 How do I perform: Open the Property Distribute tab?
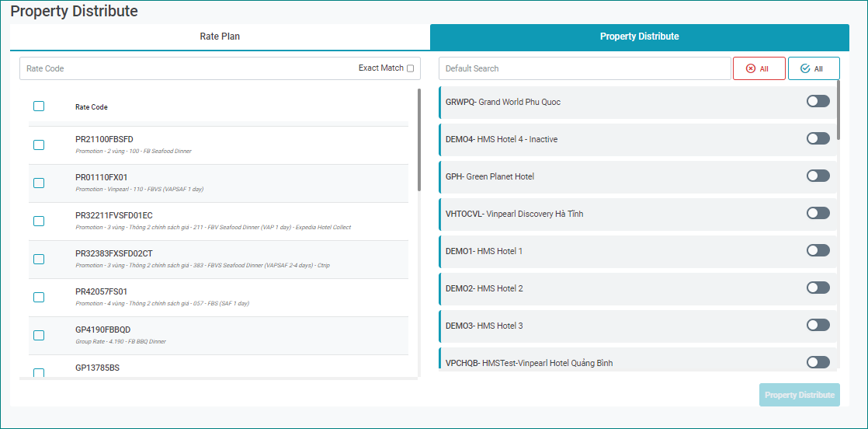coord(639,37)
